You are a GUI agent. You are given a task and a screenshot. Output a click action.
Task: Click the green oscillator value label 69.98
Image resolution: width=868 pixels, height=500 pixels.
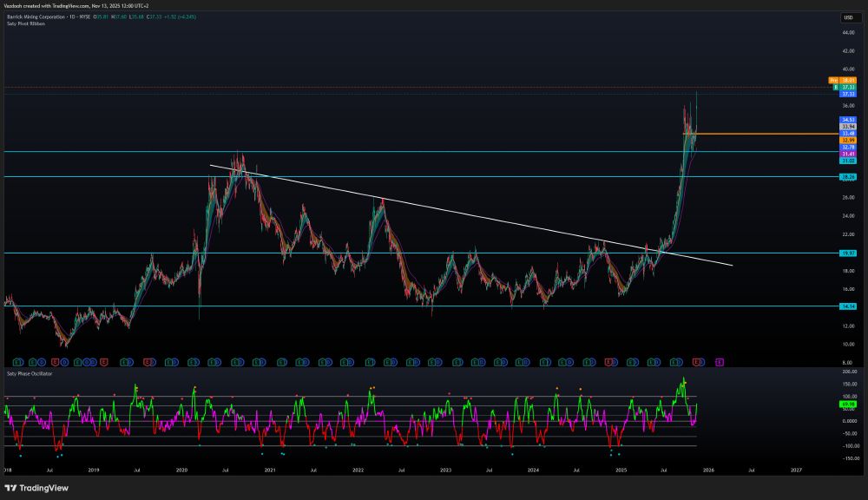click(848, 405)
